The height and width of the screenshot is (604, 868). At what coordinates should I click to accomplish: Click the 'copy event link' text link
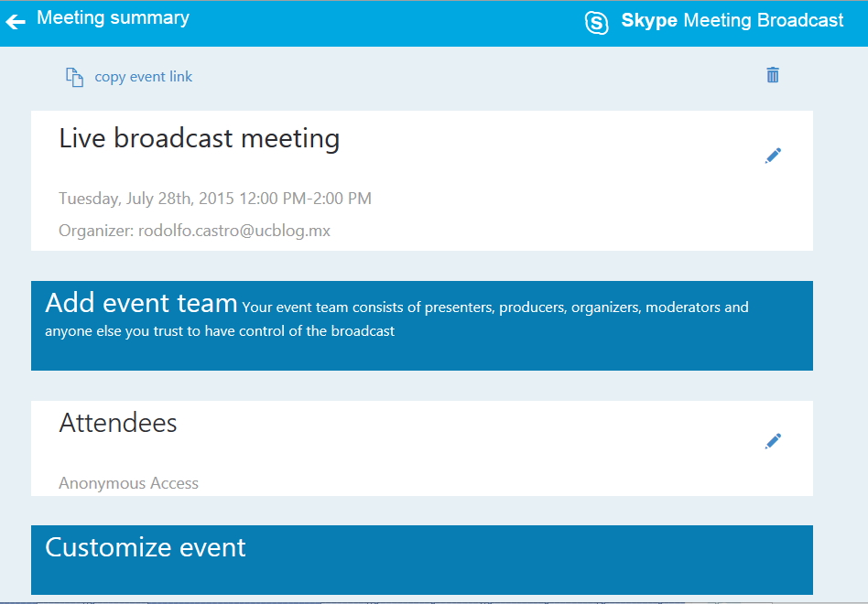pos(144,77)
